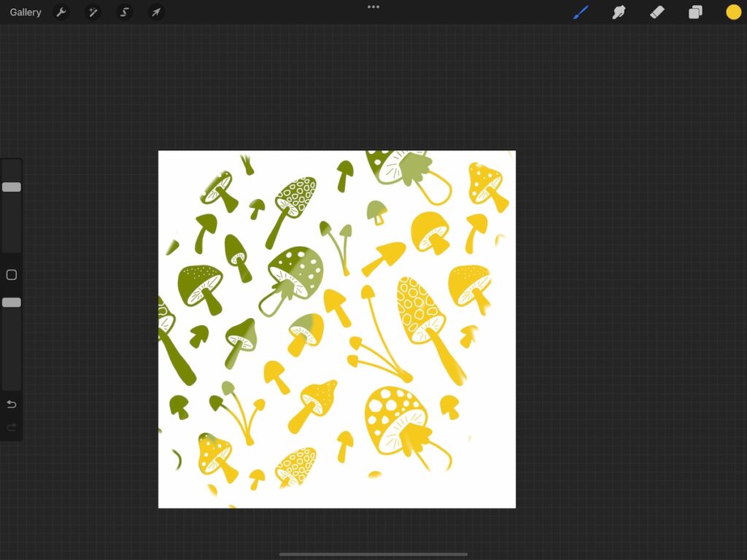Tap the horizontal scrollbar at the bottom
Image resolution: width=747 pixels, height=560 pixels.
(373, 553)
